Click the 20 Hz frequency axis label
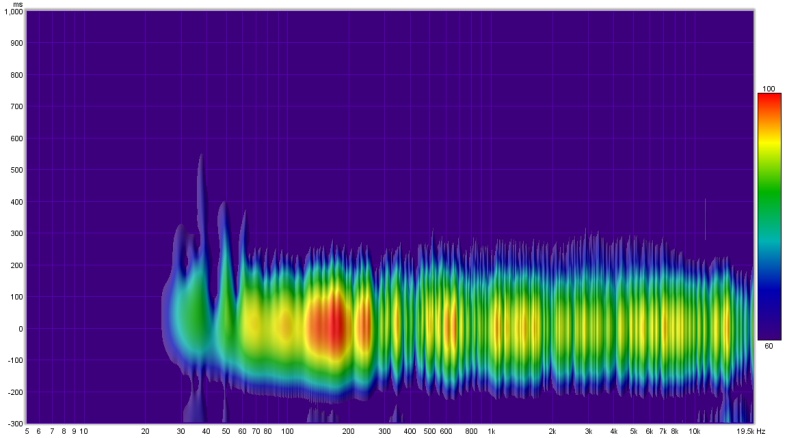This screenshot has height=438, width=800. (x=145, y=431)
